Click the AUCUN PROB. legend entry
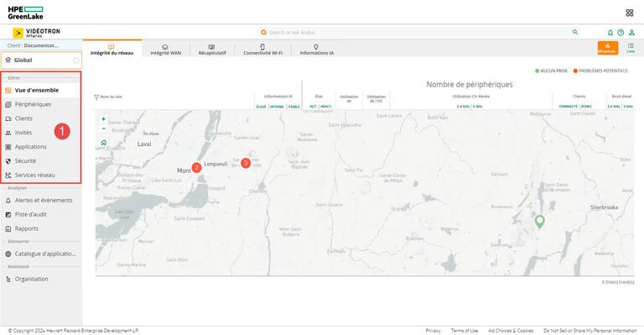This screenshot has height=335, width=644. click(x=551, y=71)
